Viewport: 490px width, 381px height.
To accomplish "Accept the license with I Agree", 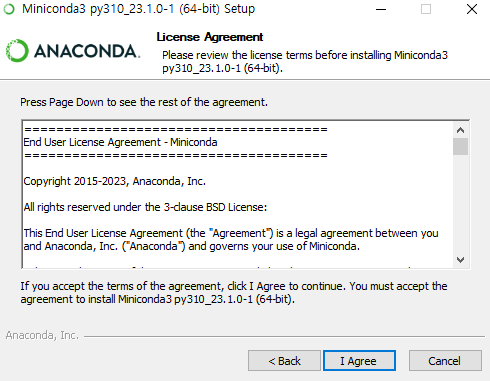I will coord(359,361).
